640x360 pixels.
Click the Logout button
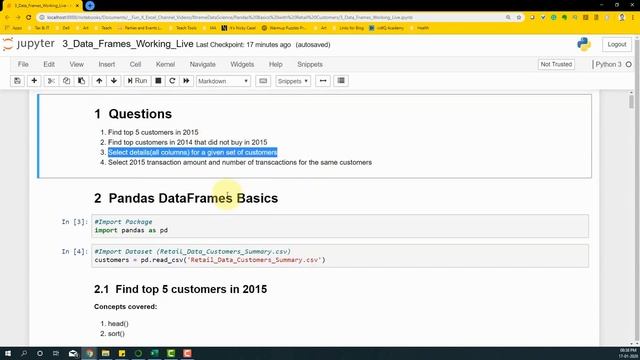coord(617,44)
